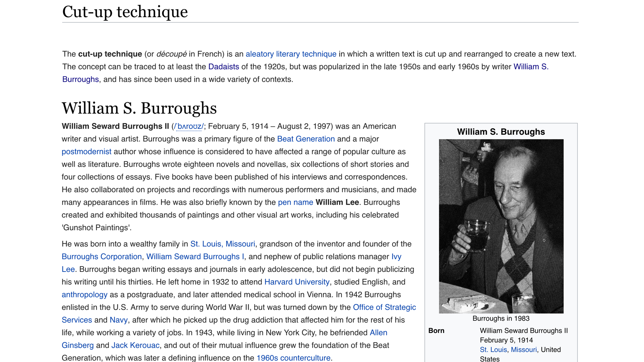Open the Beat Generation link
The height and width of the screenshot is (362, 644).
(306, 139)
